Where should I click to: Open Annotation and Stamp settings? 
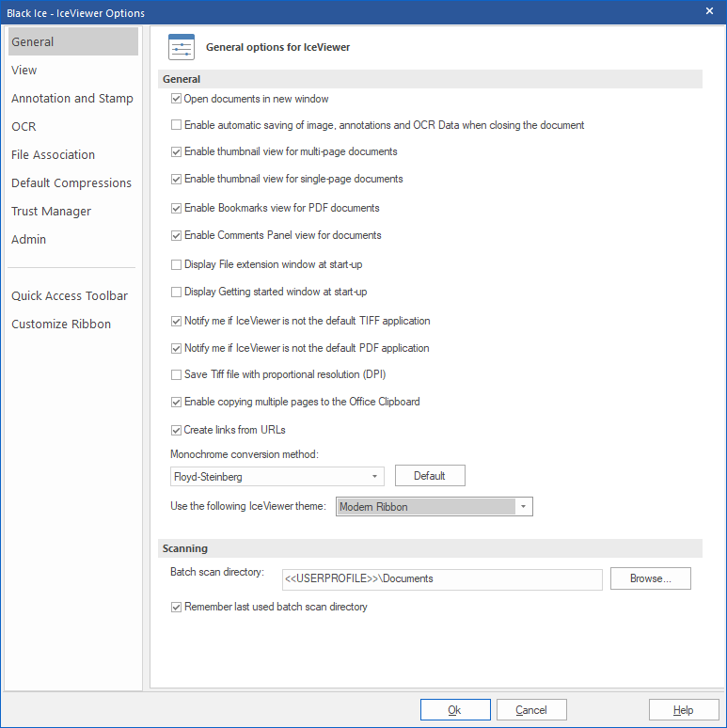click(x=72, y=99)
